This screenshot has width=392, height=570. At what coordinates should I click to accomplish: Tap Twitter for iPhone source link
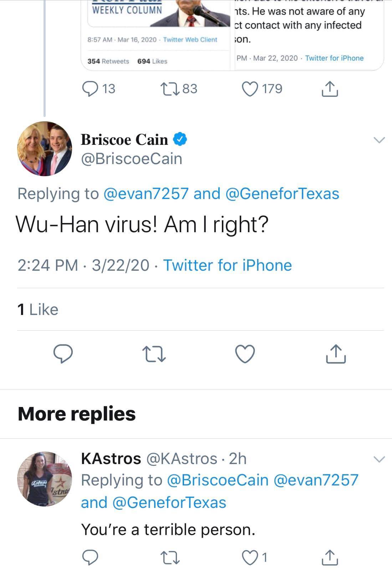pos(227,265)
